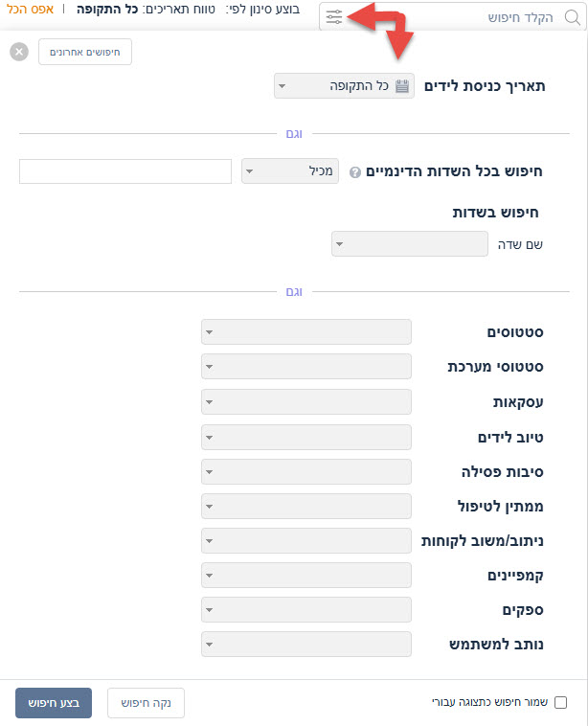The image size is (588, 726).
Task: Close the search panel with X icon
Action: click(19, 52)
